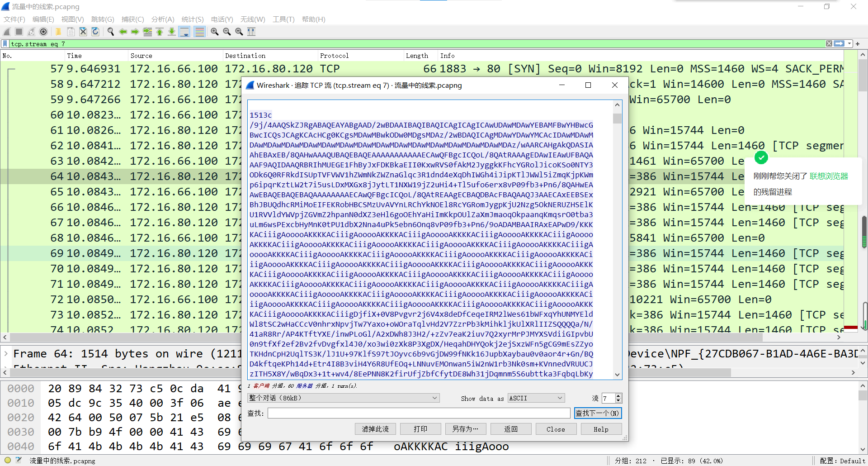The height and width of the screenshot is (466, 868).
Task: Open the entire conversation (86kB) dropdown
Action: (343, 398)
